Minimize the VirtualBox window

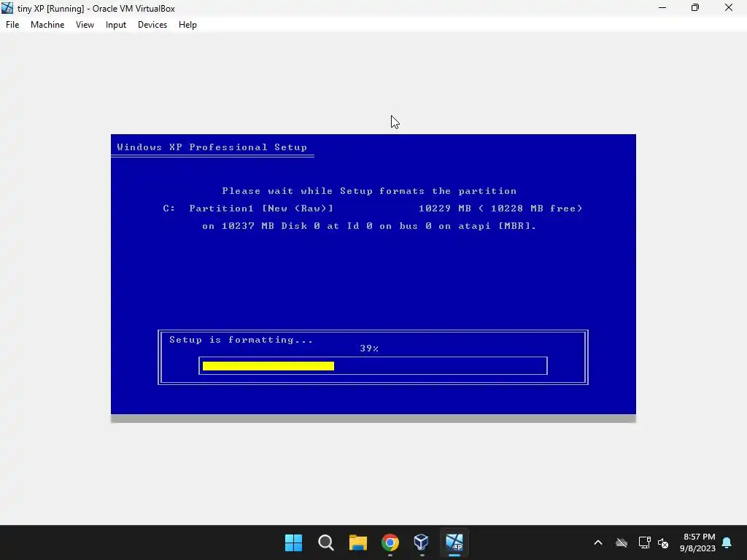pyautogui.click(x=662, y=8)
